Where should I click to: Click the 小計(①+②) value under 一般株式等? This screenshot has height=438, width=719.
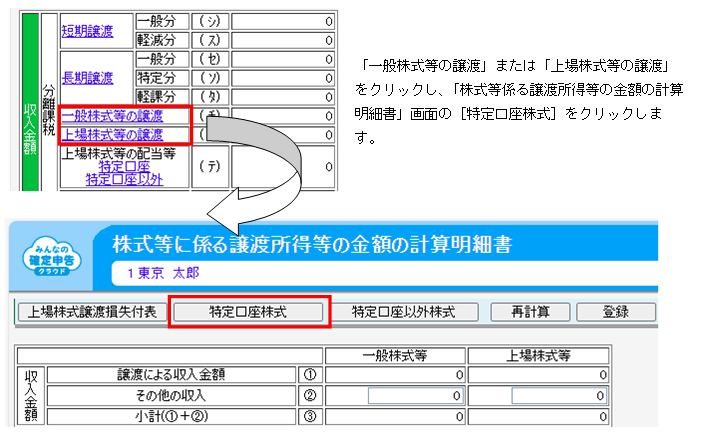(395, 416)
